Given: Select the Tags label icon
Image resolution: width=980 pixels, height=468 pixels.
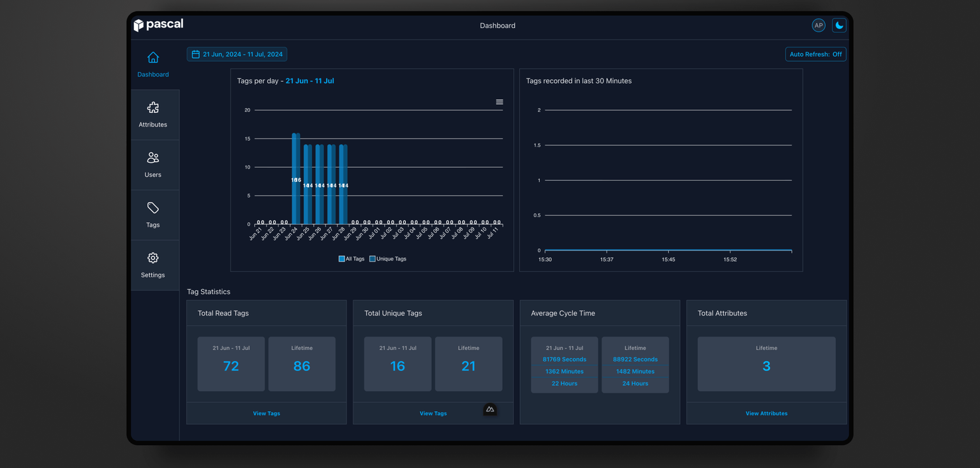Looking at the screenshot, I should 153,208.
